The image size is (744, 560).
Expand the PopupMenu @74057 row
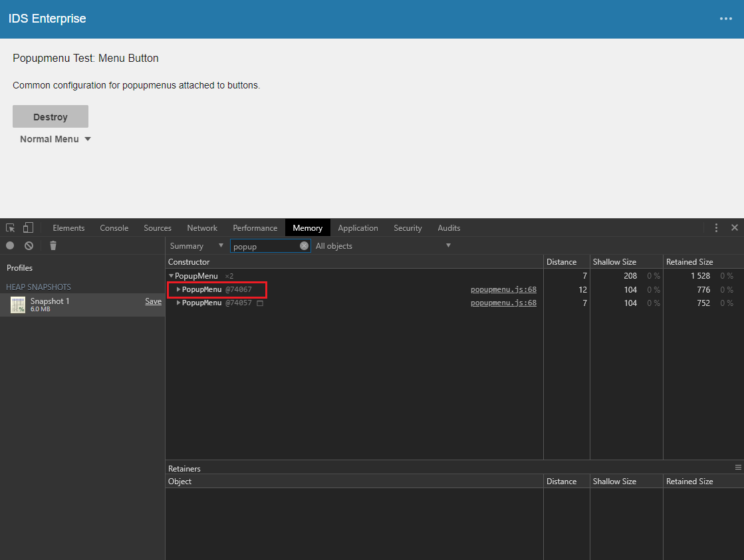coord(178,303)
